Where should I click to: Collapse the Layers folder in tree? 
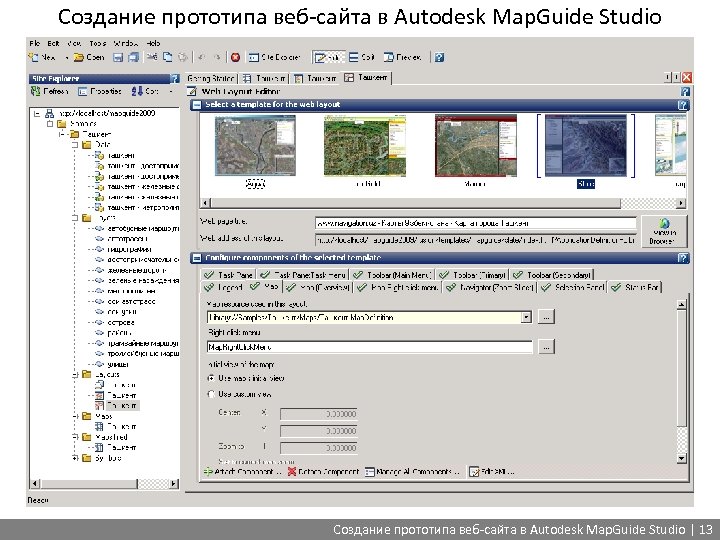75,218
